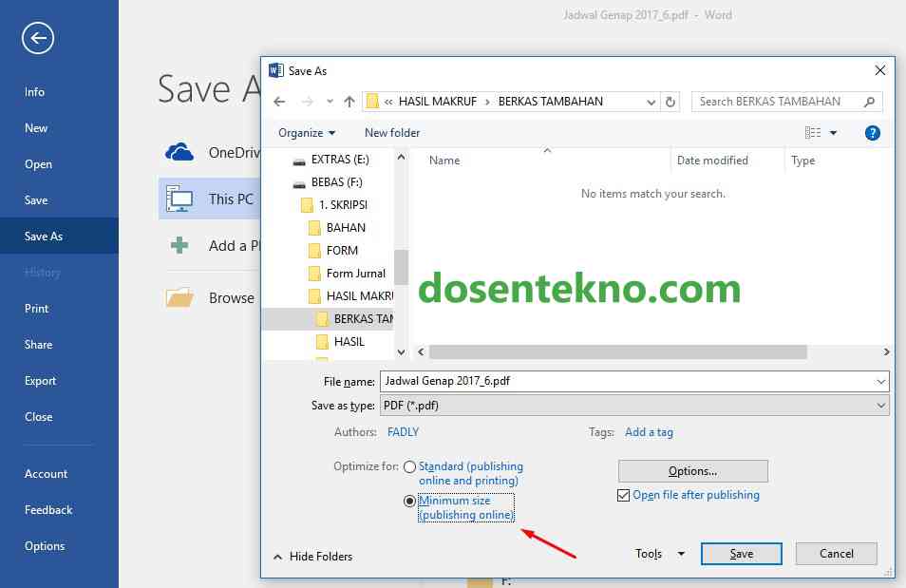The height and width of the screenshot is (588, 906).
Task: Click the search magnifier icon
Action: pyautogui.click(x=869, y=102)
